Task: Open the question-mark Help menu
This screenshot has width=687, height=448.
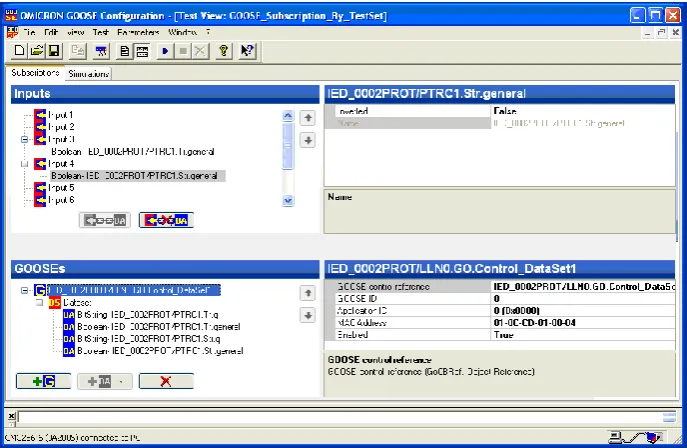Action: click(208, 32)
